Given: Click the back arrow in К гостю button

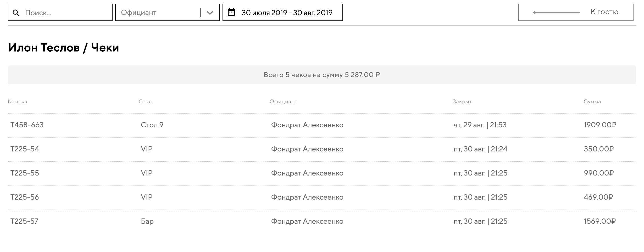Looking at the screenshot, I should 556,12.
